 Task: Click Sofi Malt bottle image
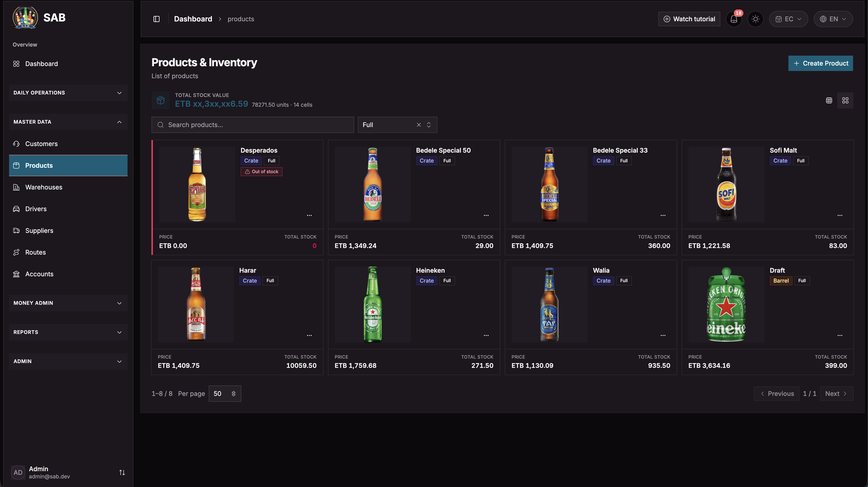726,184
